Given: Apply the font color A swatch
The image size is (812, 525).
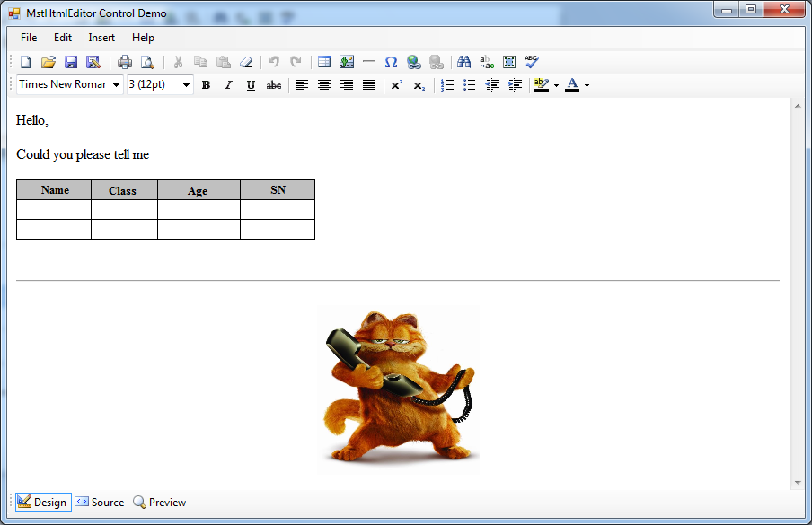Looking at the screenshot, I should [x=572, y=85].
